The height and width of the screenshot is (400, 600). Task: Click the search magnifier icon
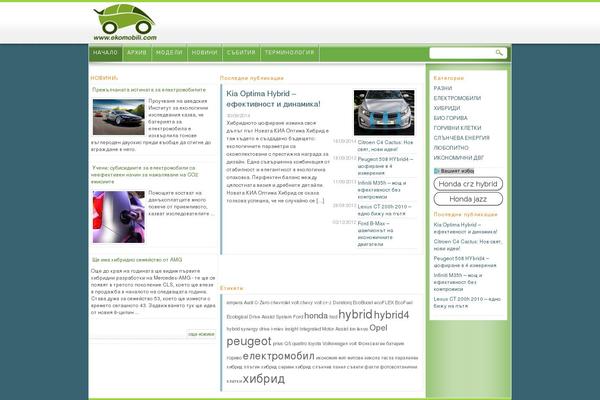(x=499, y=53)
